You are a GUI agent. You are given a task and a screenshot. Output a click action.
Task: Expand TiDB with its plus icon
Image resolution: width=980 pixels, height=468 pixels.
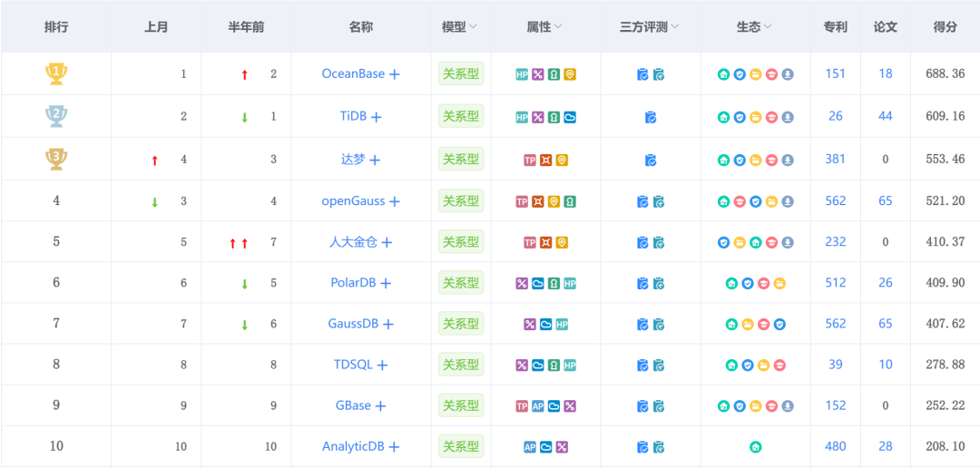[377, 117]
